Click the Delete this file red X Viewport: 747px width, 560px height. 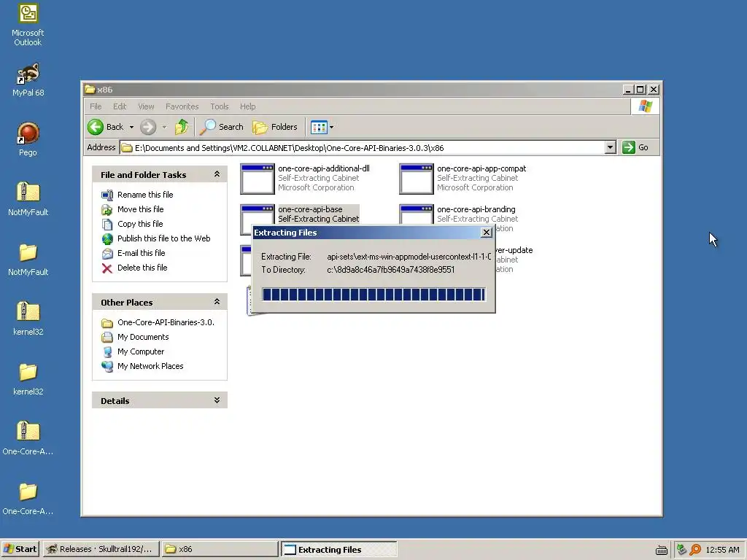click(107, 268)
